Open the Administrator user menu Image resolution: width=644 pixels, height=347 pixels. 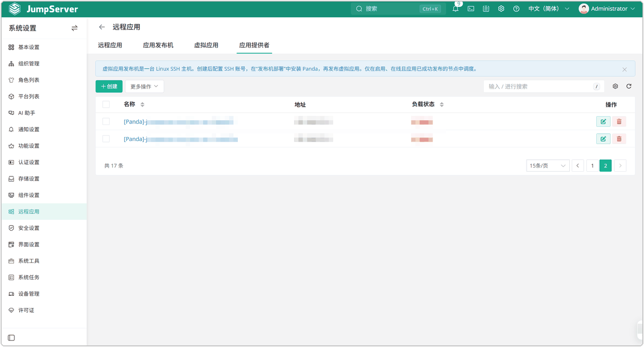(x=607, y=9)
